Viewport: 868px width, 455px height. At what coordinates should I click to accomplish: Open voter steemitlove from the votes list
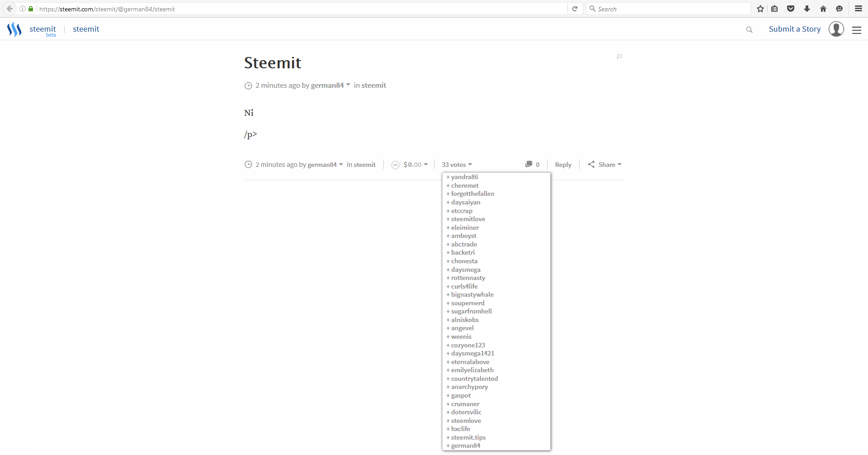click(x=468, y=219)
